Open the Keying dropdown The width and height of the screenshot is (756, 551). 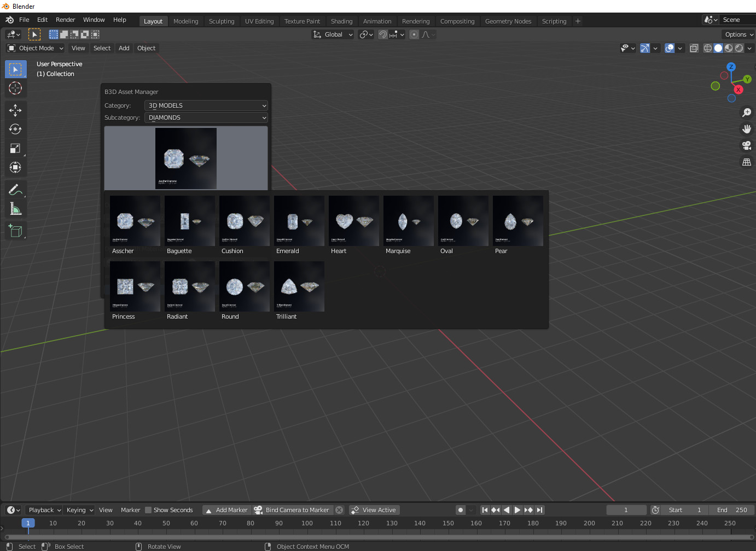pyautogui.click(x=79, y=510)
